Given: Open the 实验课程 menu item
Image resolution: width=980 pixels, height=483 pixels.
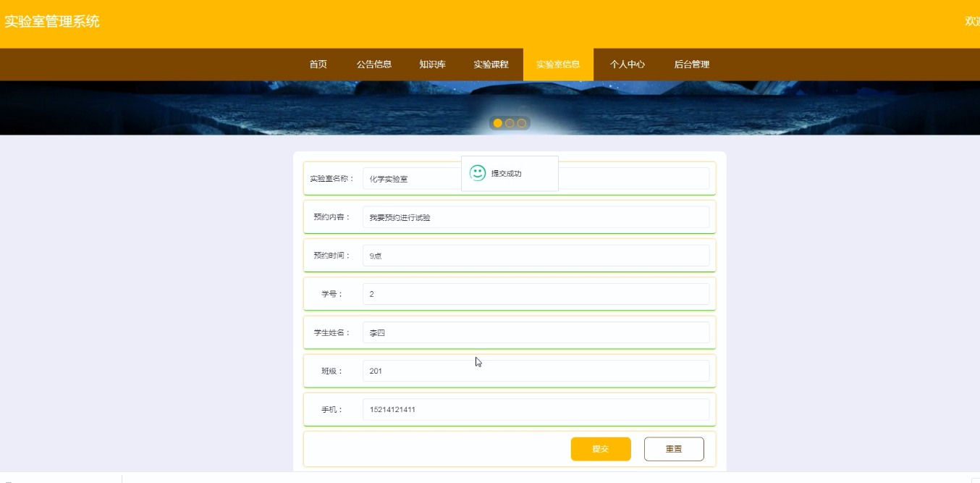Looking at the screenshot, I should [x=491, y=64].
